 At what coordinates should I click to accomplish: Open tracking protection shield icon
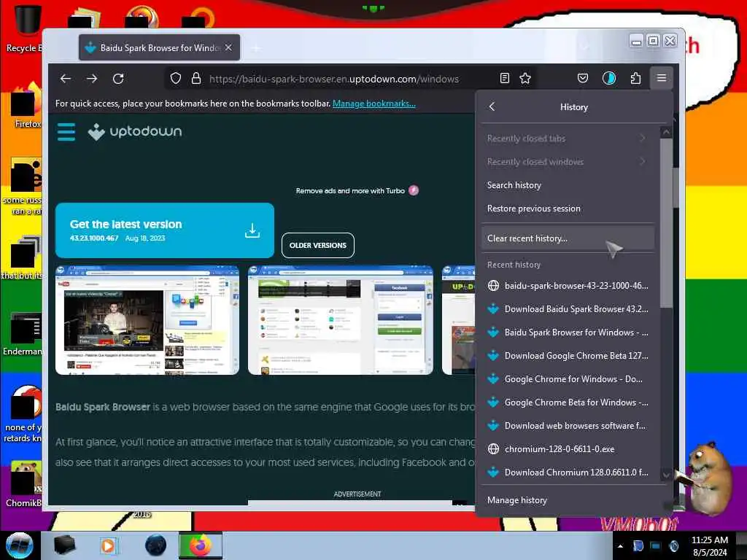[176, 79]
